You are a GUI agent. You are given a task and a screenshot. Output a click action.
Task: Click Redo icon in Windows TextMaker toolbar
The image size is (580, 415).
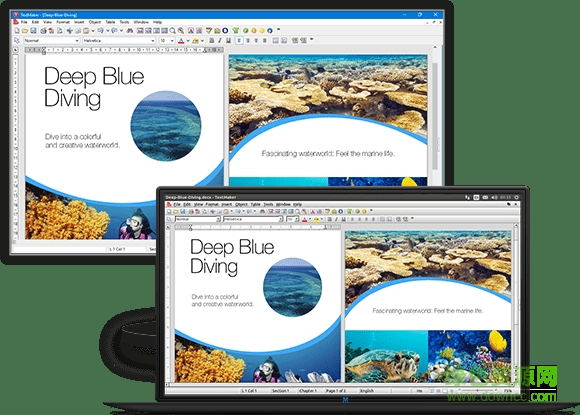(x=115, y=30)
